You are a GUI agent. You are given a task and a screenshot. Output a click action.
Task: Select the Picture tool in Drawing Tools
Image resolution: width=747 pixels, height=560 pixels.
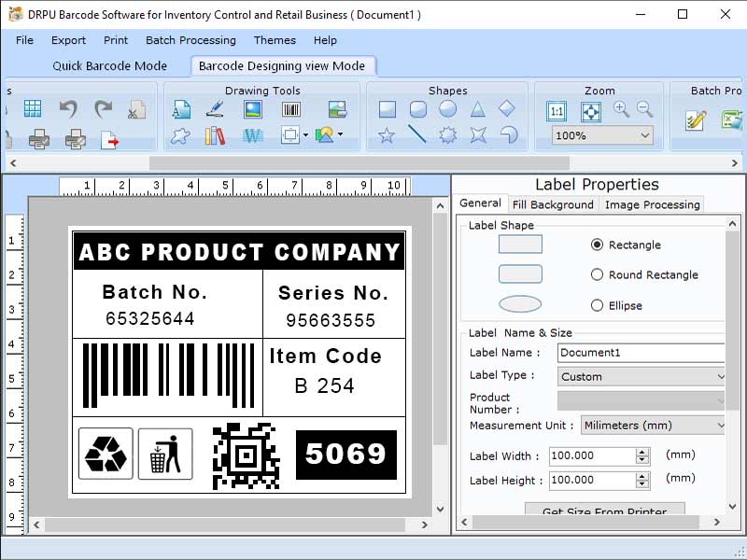pos(251,109)
